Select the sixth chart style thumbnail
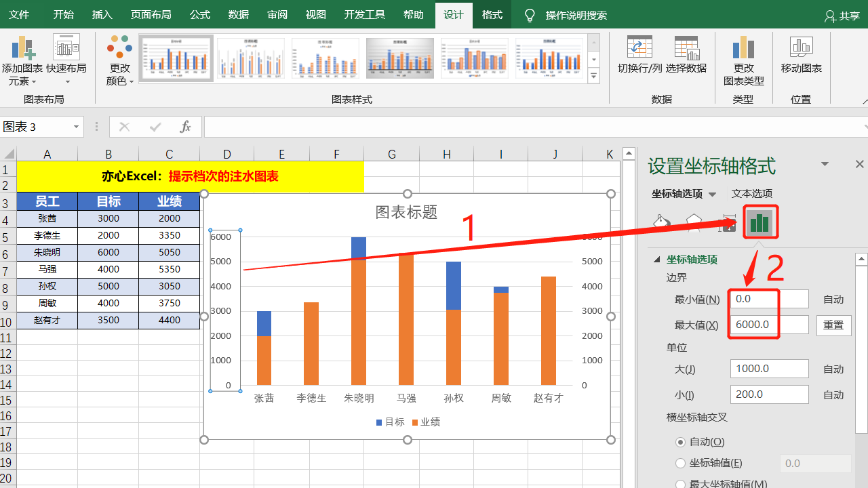This screenshot has width=868, height=488. (549, 59)
